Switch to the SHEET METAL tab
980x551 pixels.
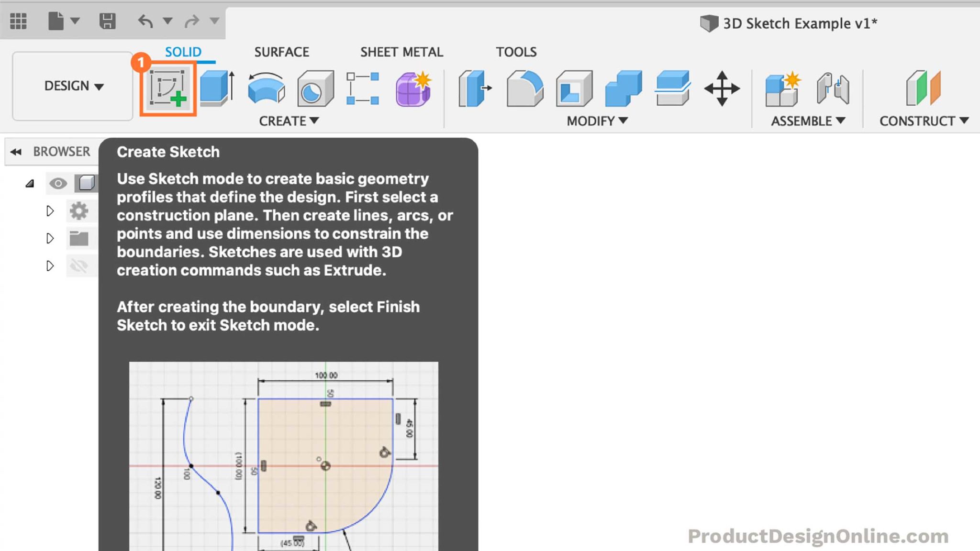coord(402,52)
